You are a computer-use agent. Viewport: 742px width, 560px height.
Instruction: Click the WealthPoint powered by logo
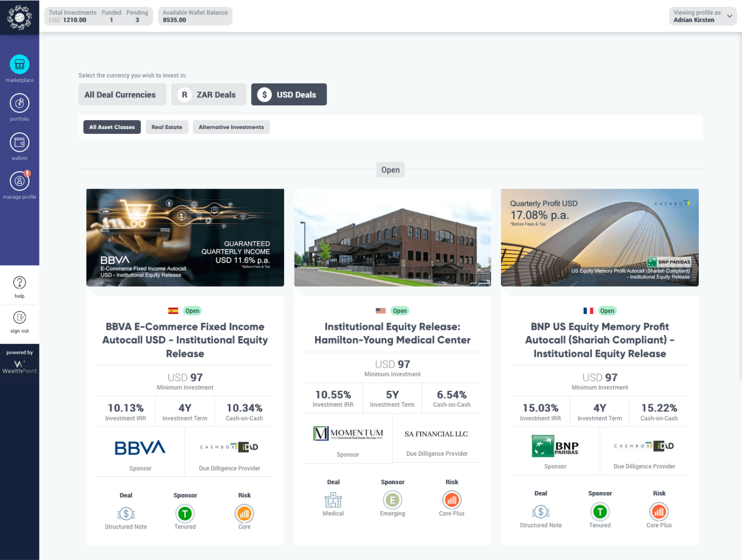click(x=19, y=367)
